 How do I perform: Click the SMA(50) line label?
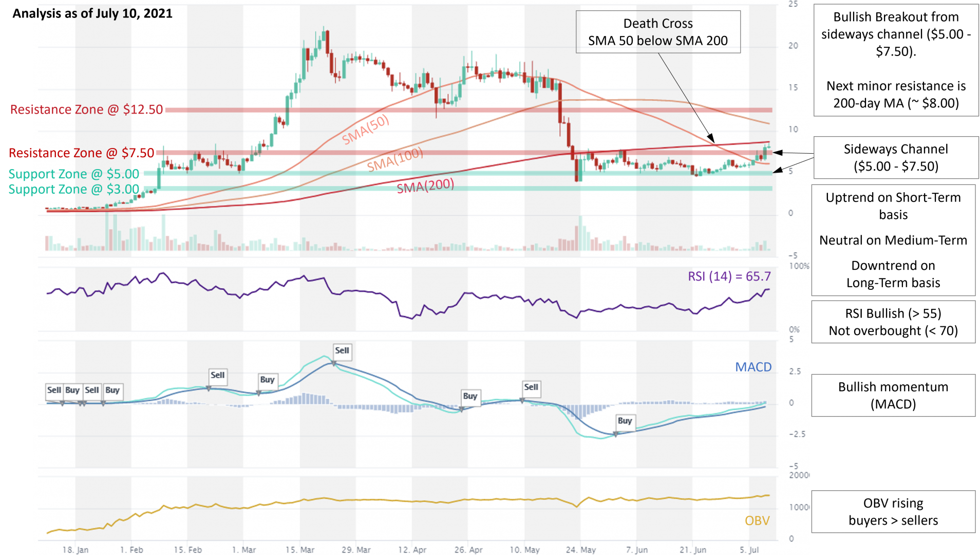pyautogui.click(x=366, y=129)
